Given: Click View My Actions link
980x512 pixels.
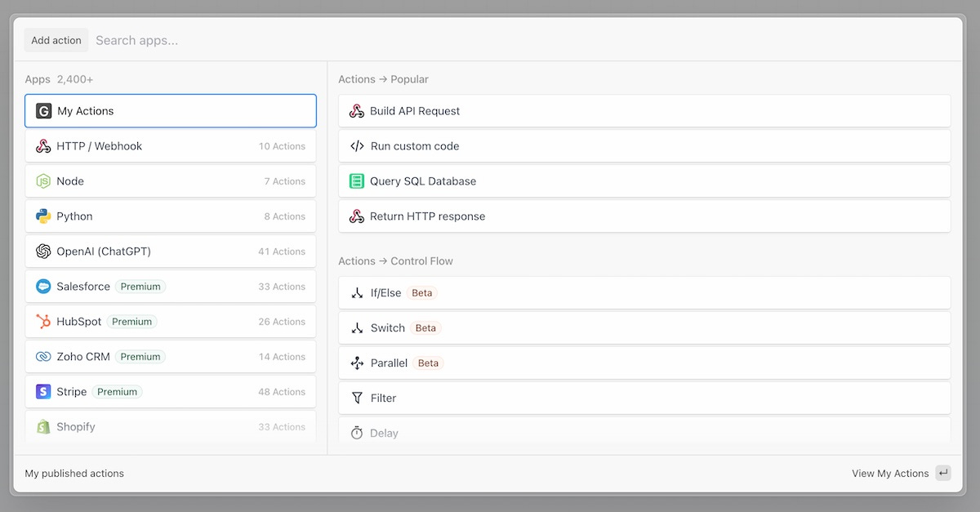Looking at the screenshot, I should (890, 474).
